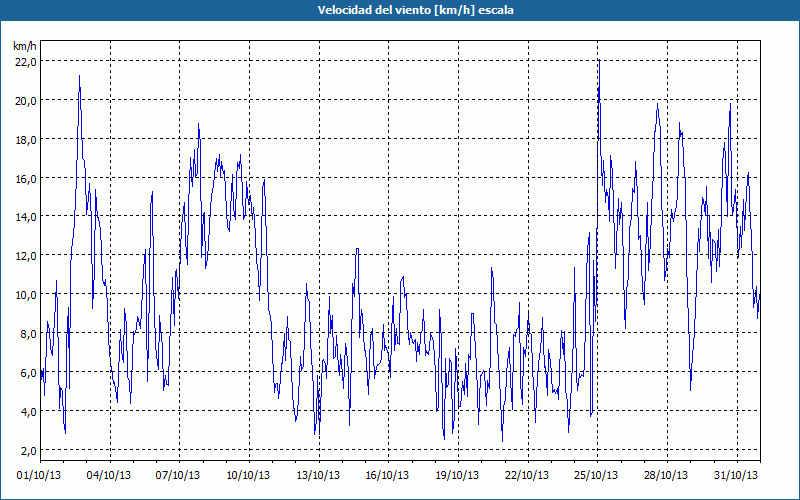Click the 13/10/13 date label
Screen dimensions: 800x500
pos(318,475)
